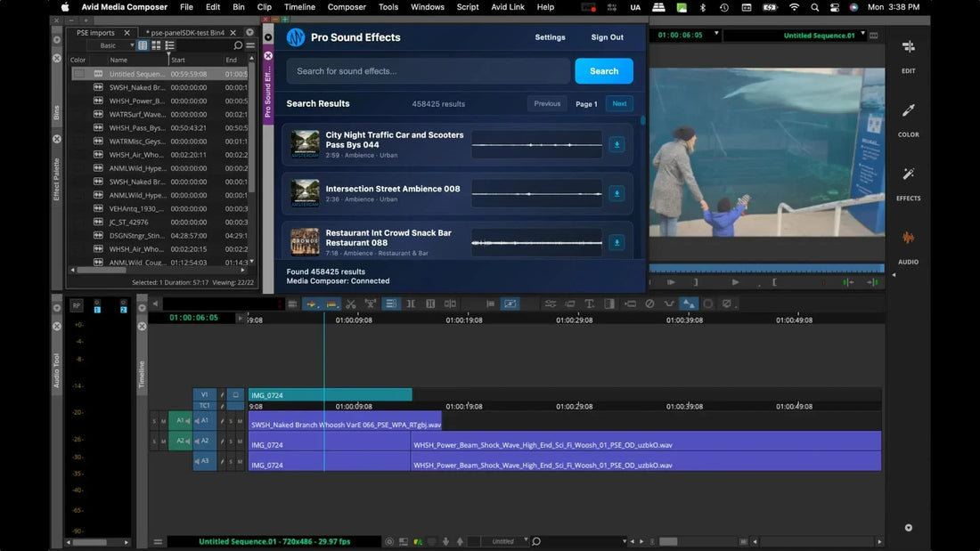Click the Search for sound effects input field
This screenshot has width=980, height=551.
coord(428,69)
